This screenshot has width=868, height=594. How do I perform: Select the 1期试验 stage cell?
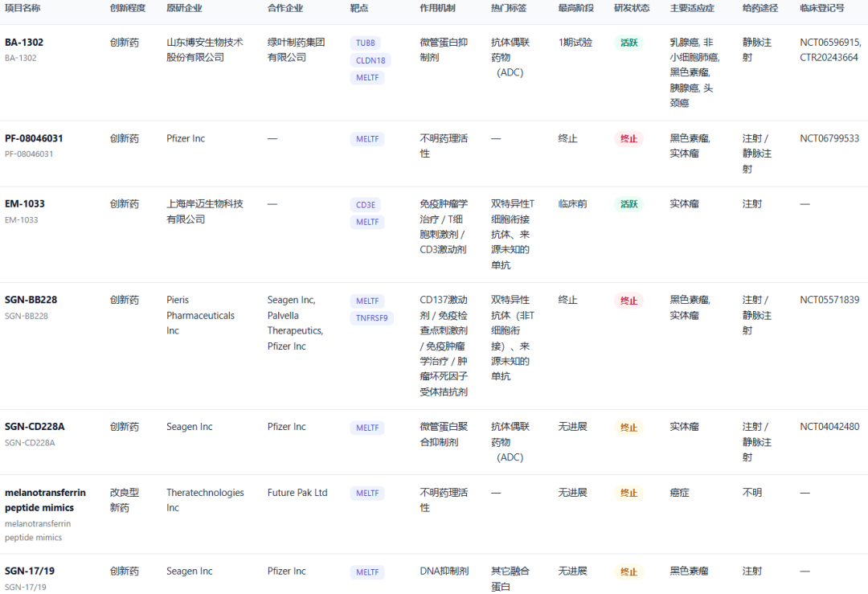point(575,42)
